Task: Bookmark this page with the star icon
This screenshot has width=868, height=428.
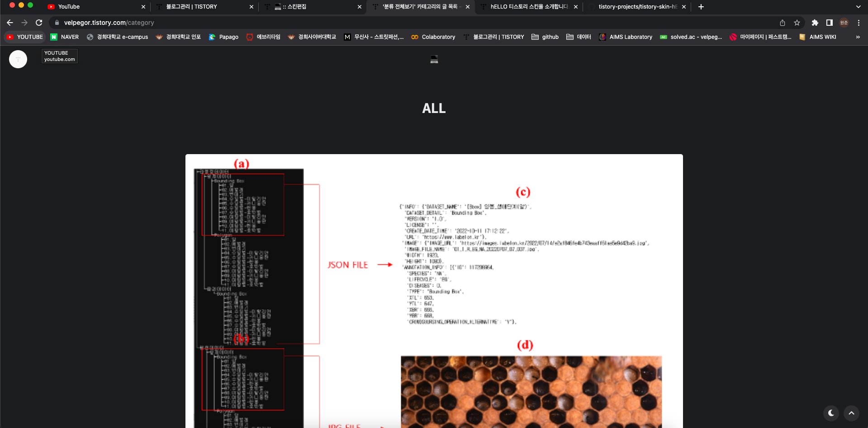Action: pos(797,23)
